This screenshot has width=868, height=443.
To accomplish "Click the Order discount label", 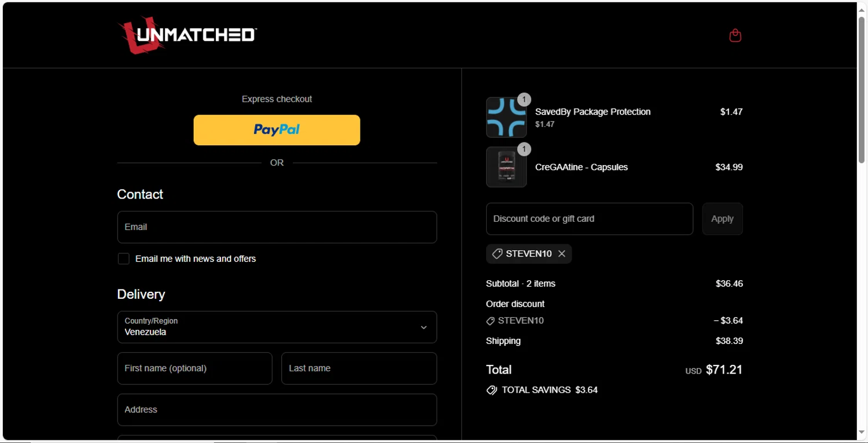I will [515, 304].
